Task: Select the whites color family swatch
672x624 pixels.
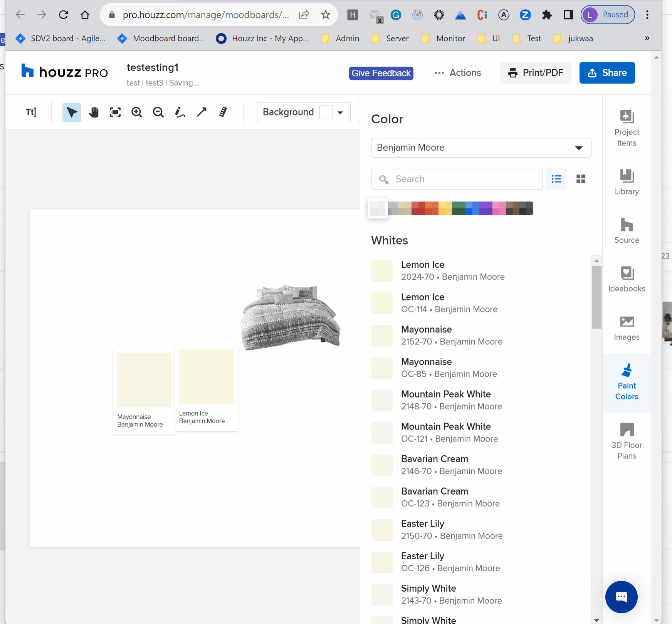Action: [378, 208]
